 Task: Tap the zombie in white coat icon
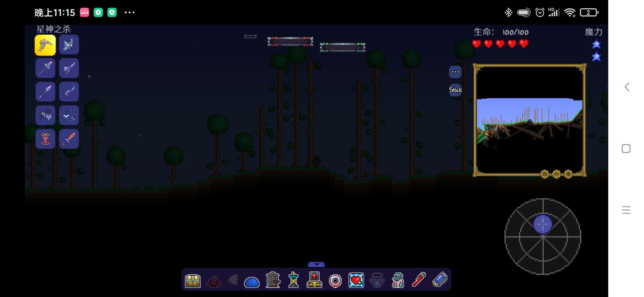click(x=398, y=280)
